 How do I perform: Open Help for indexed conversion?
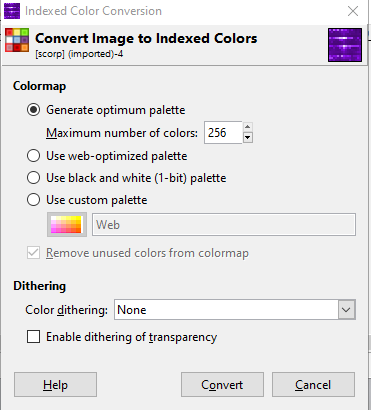(x=55, y=385)
